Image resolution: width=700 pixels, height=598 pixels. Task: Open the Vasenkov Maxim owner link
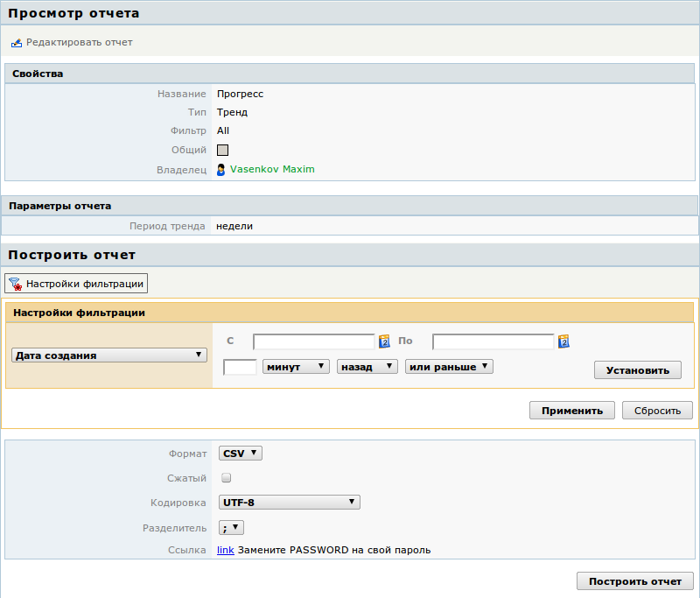point(272,169)
